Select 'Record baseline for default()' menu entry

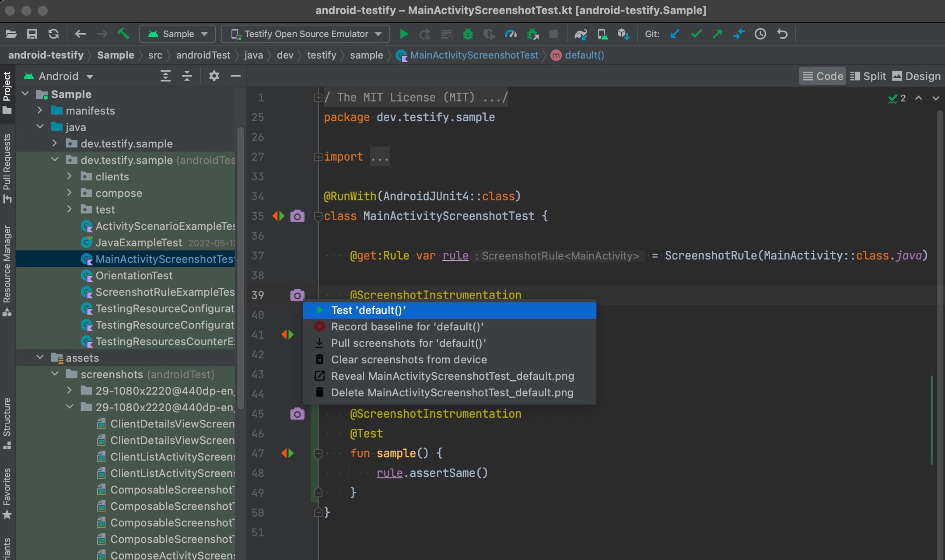(407, 326)
